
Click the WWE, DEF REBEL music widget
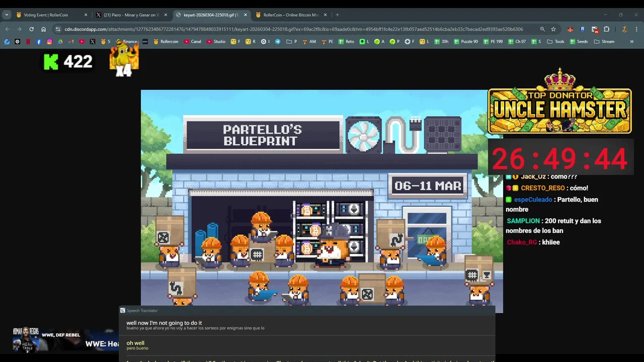point(65,339)
